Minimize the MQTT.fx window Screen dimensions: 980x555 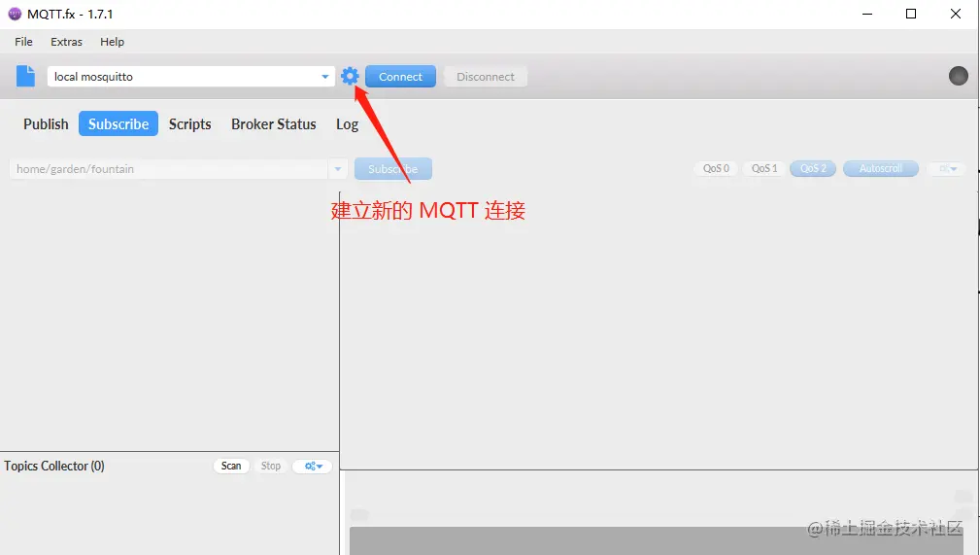click(x=867, y=14)
